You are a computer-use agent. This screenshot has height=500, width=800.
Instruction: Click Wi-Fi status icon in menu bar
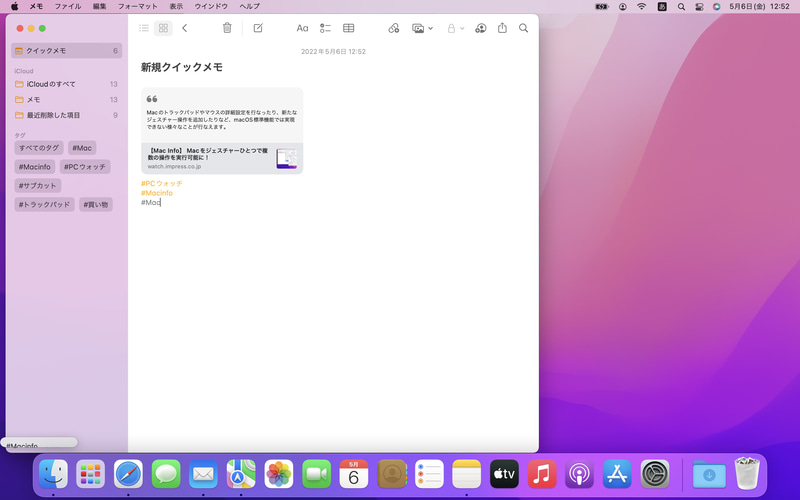coord(642,6)
